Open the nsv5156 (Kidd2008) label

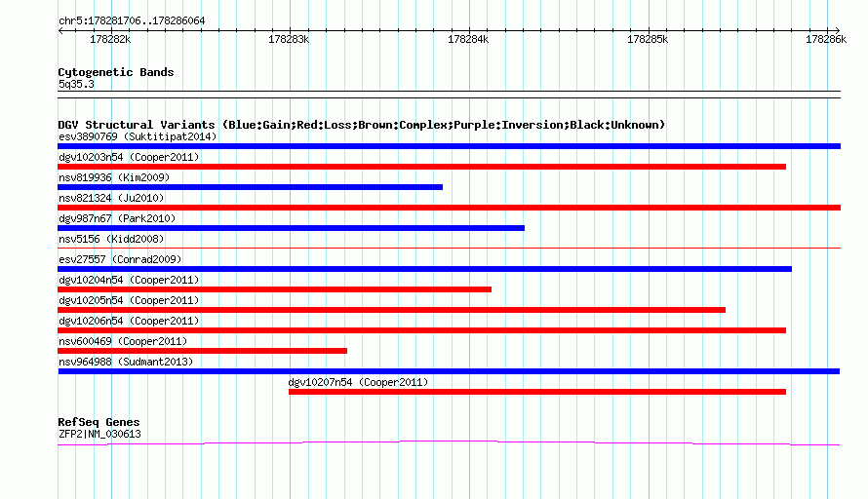[111, 239]
